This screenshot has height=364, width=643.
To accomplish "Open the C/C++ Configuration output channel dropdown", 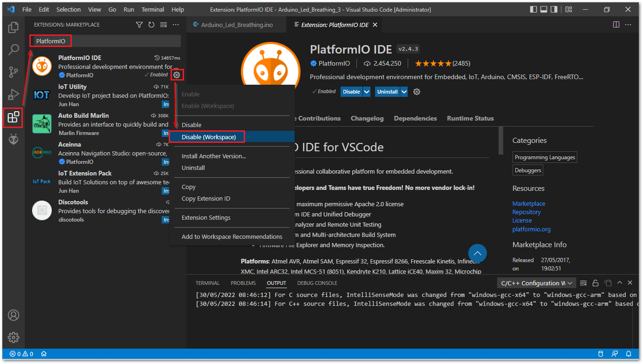I will 537,283.
